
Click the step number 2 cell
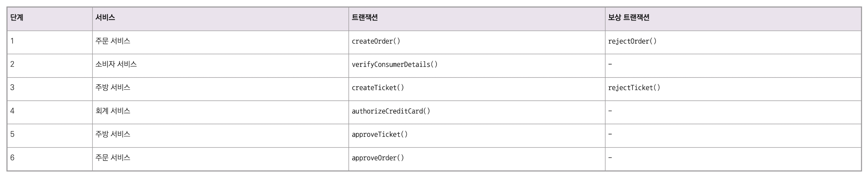click(x=13, y=64)
